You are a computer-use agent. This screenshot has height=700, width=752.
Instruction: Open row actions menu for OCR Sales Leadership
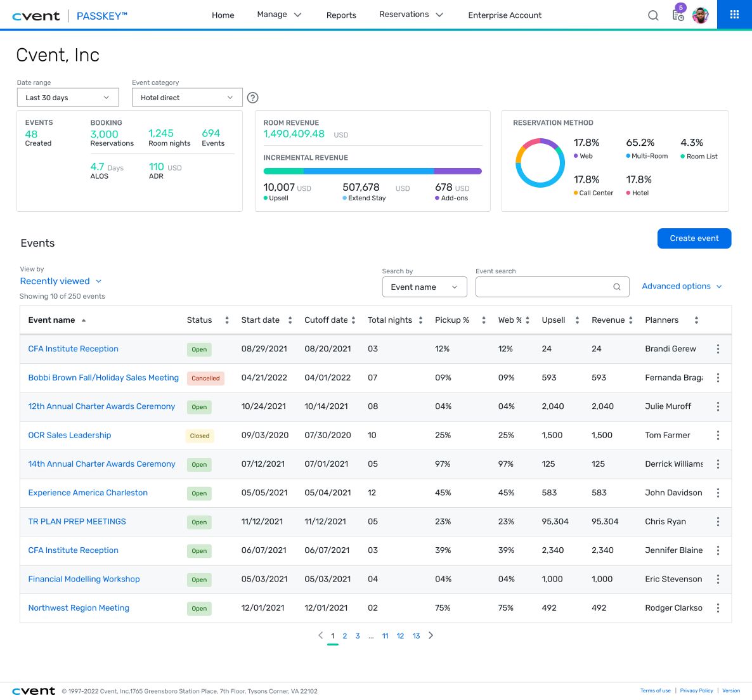(718, 436)
